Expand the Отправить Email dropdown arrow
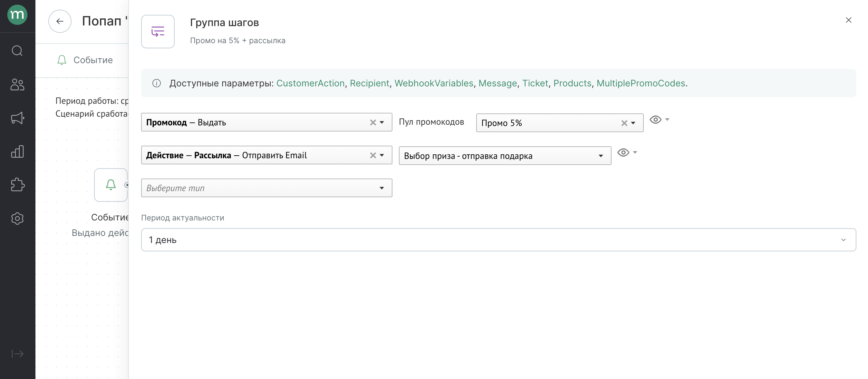 (x=382, y=155)
